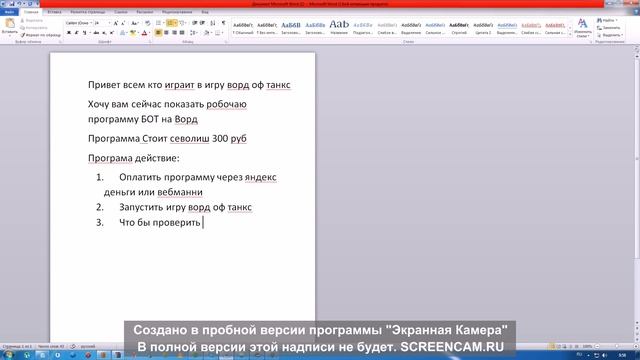Click shading paint bucket icon
This screenshot has width=640, height=360.
207,33
